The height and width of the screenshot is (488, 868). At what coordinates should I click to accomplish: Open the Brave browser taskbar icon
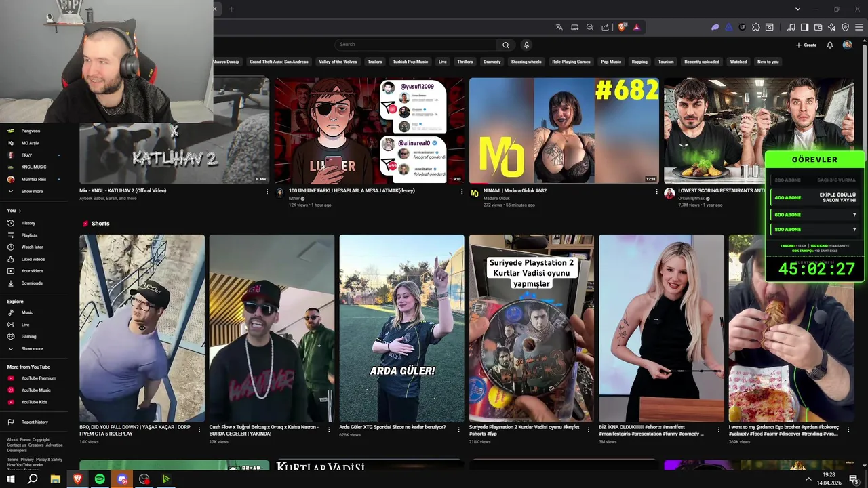tap(77, 479)
